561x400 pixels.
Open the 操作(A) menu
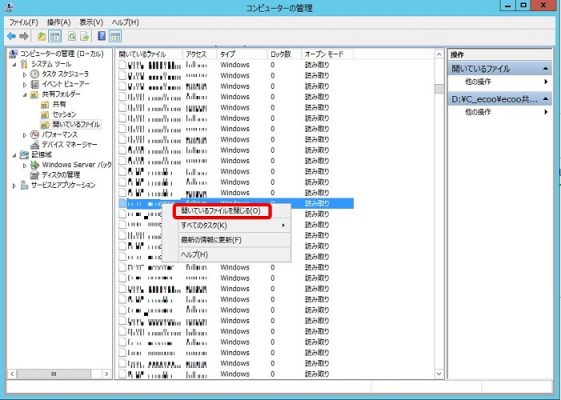click(59, 22)
